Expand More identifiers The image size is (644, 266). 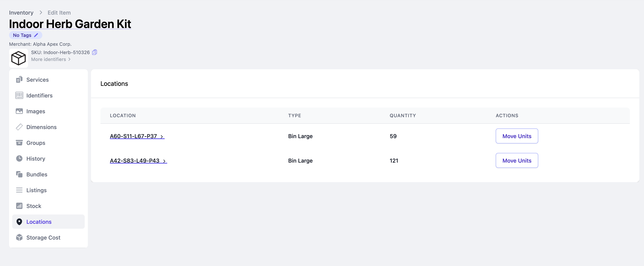click(x=51, y=59)
